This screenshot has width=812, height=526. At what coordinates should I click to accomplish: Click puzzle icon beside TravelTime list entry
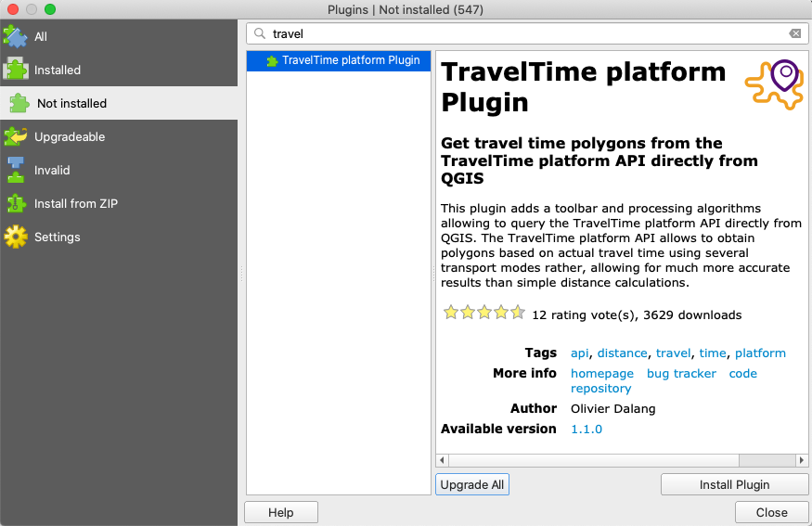(272, 61)
